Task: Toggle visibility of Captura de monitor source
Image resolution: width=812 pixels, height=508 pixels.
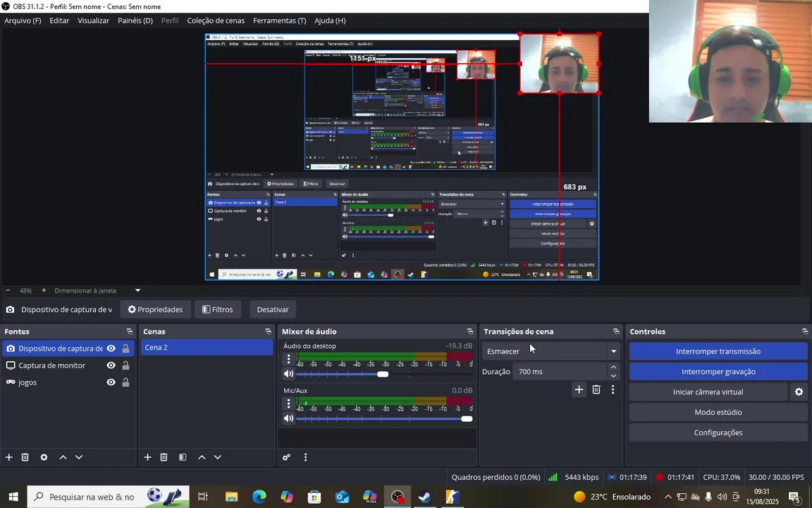Action: (x=111, y=365)
